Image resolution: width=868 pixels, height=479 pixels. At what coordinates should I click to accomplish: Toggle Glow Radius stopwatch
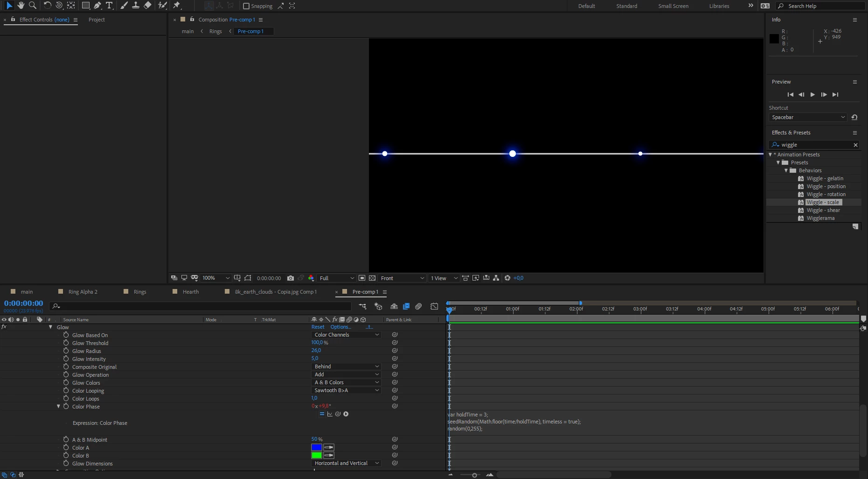tap(66, 351)
